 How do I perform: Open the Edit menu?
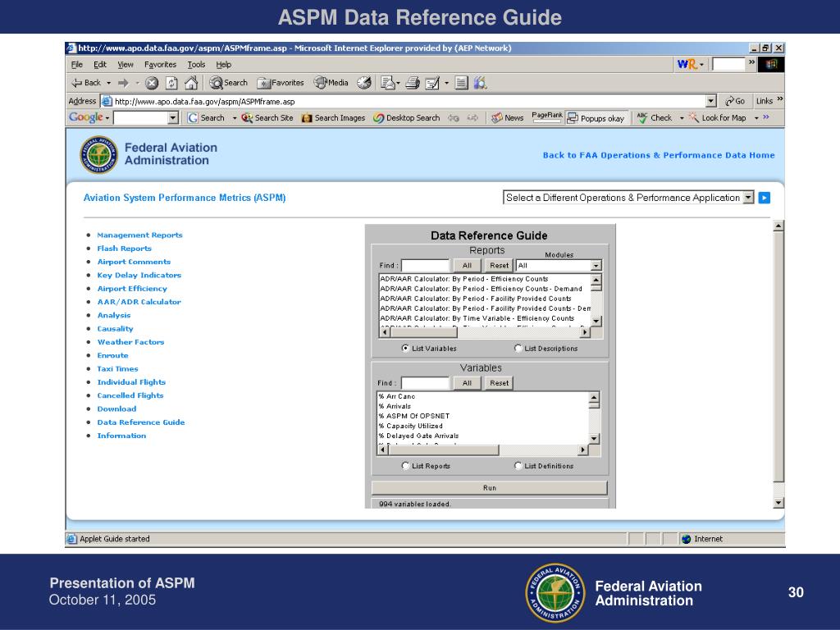coord(100,64)
